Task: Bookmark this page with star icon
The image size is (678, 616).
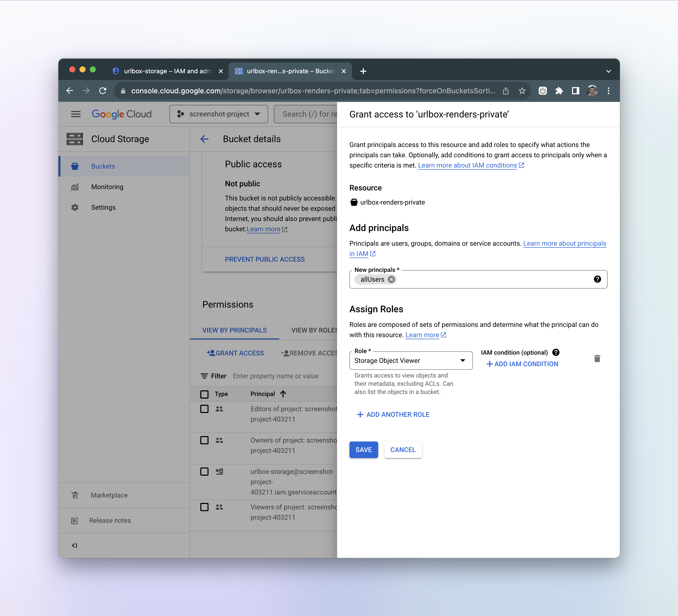Action: click(x=522, y=91)
